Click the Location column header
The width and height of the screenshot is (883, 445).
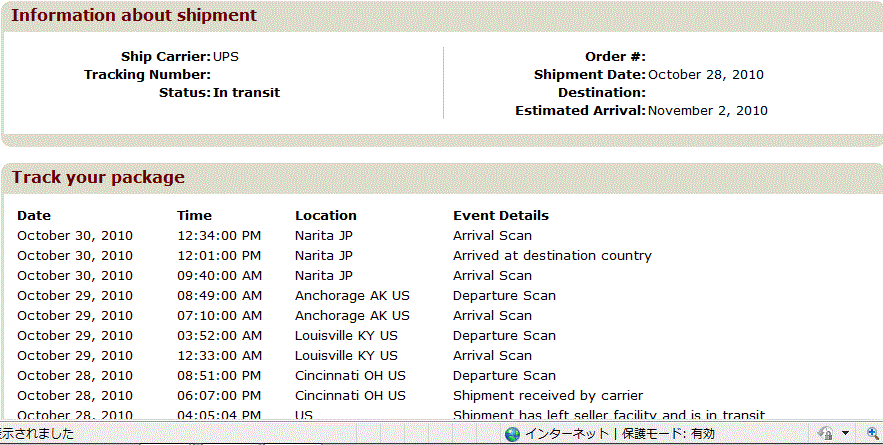325,216
